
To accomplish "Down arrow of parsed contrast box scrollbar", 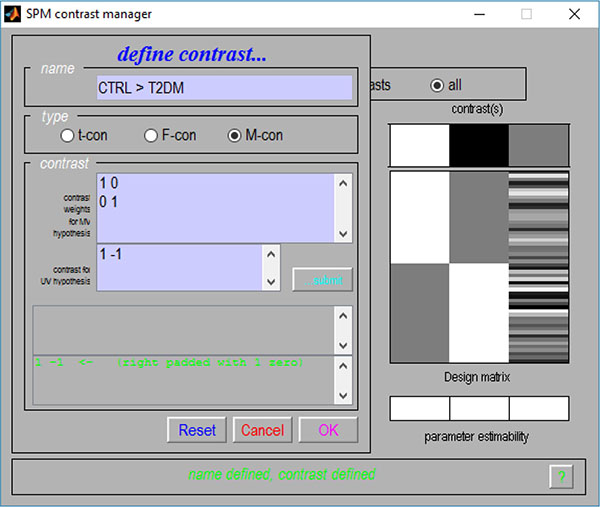I will coord(343,395).
